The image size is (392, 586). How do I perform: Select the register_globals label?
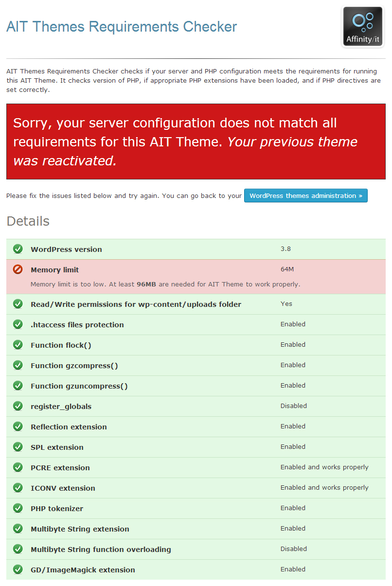pos(61,407)
